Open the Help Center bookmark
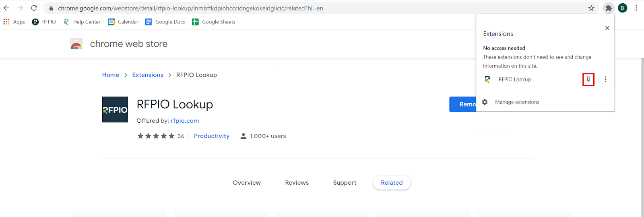 point(82,22)
